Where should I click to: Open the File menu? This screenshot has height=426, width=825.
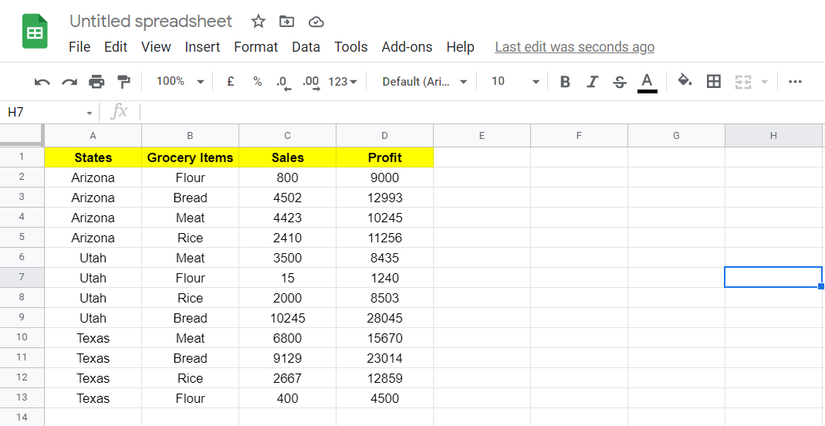[79, 47]
